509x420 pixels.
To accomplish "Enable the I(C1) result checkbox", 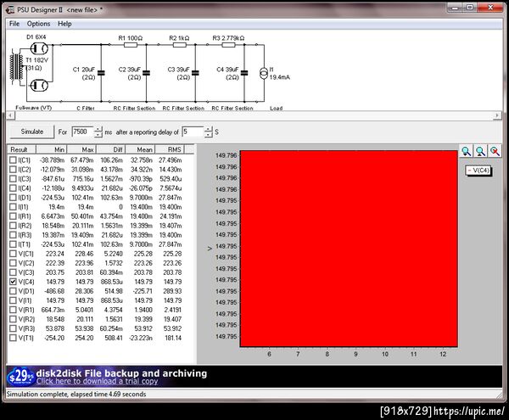I will pyautogui.click(x=13, y=160).
